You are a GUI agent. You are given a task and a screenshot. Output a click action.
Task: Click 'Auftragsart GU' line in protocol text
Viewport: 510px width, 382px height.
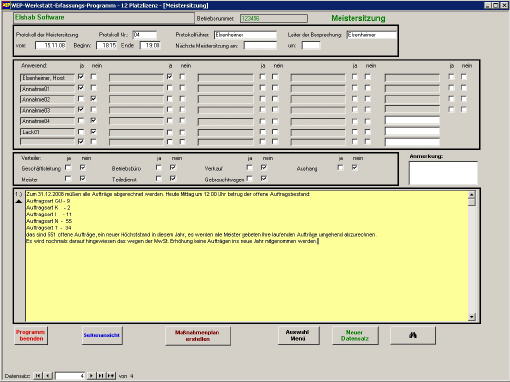(48, 201)
